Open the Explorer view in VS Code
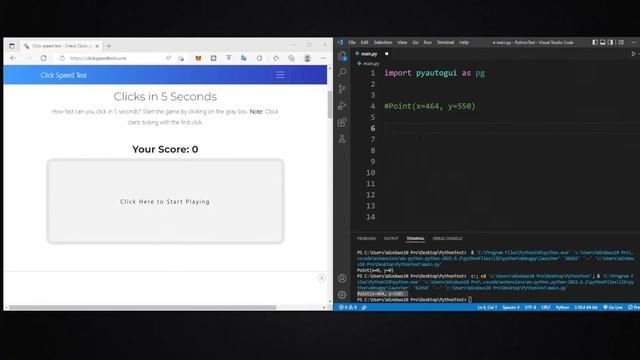The height and width of the screenshot is (360, 640). pyautogui.click(x=342, y=56)
